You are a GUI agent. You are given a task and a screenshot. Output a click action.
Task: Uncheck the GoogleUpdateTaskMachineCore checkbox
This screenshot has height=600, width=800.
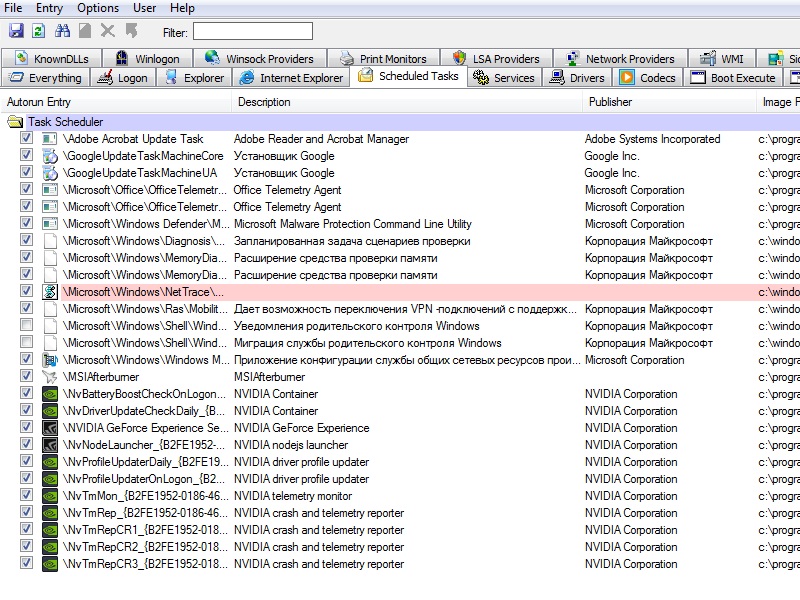pos(26,155)
